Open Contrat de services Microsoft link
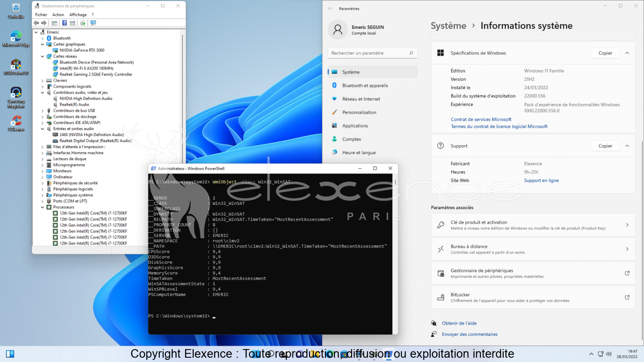The width and height of the screenshot is (644, 362). [481, 119]
